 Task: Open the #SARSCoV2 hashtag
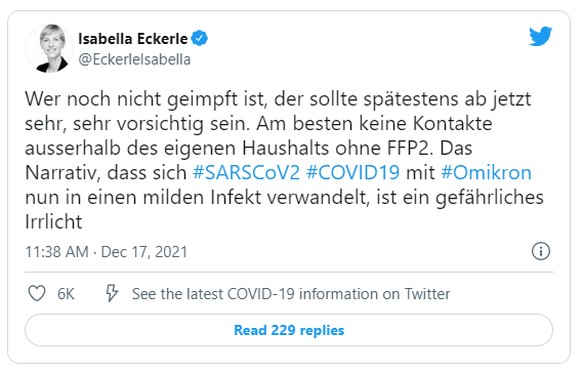click(246, 173)
